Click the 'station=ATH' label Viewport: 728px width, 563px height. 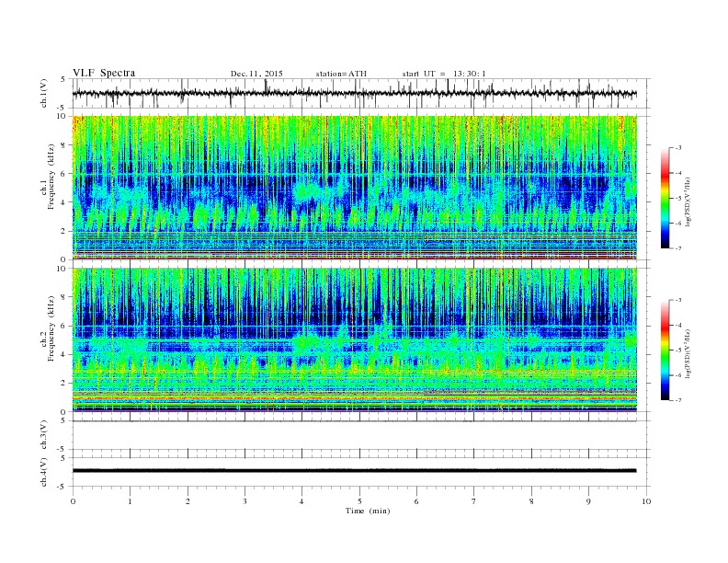tap(341, 74)
